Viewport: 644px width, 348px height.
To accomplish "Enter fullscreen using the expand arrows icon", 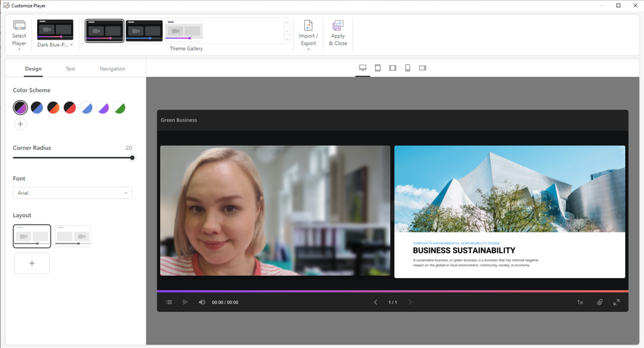I will pos(617,302).
